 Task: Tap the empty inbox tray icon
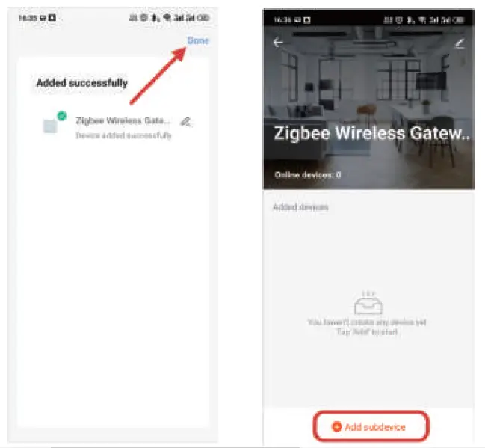[368, 303]
